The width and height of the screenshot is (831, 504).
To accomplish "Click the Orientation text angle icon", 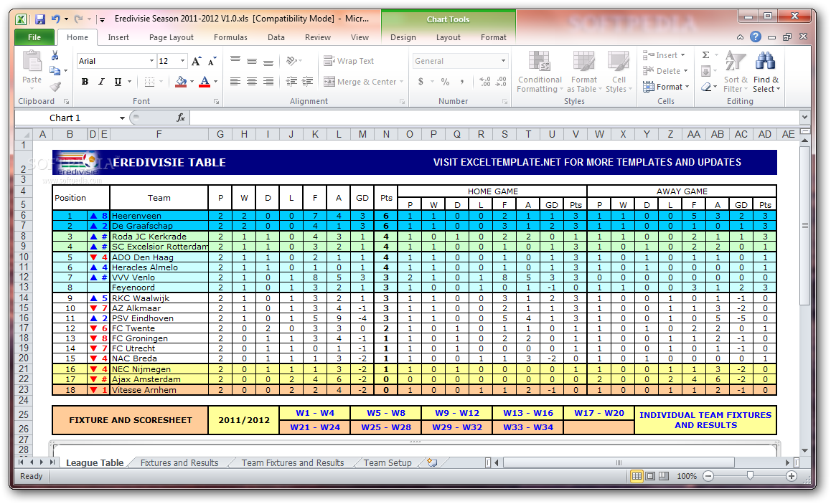I will tap(292, 61).
